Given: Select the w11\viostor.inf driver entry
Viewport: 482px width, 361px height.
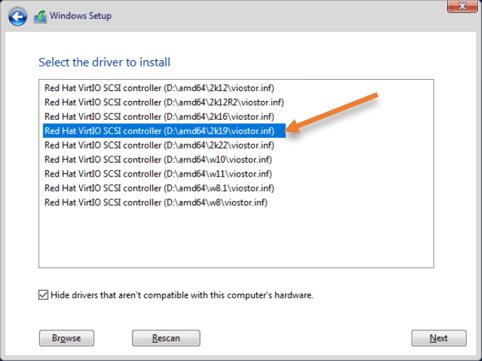Looking at the screenshot, I should (158, 174).
